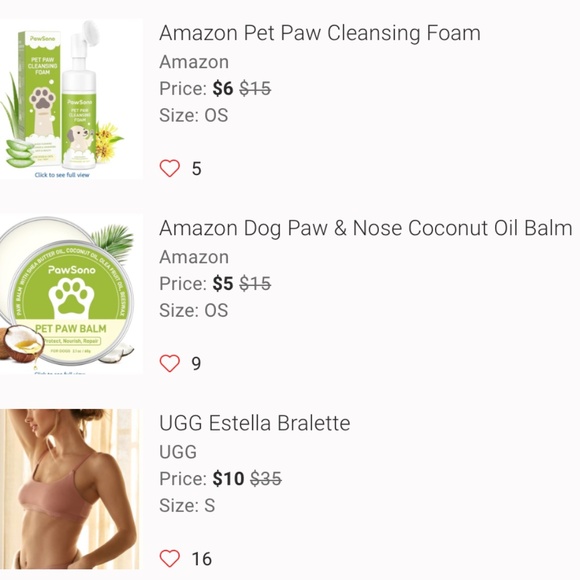The height and width of the screenshot is (580, 580).
Task: Click 'Click to see full view' link
Action: point(62,175)
